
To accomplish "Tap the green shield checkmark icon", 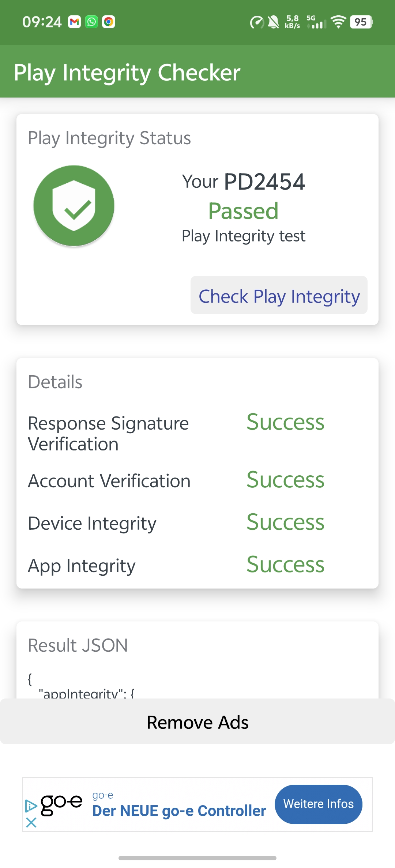I will click(74, 206).
